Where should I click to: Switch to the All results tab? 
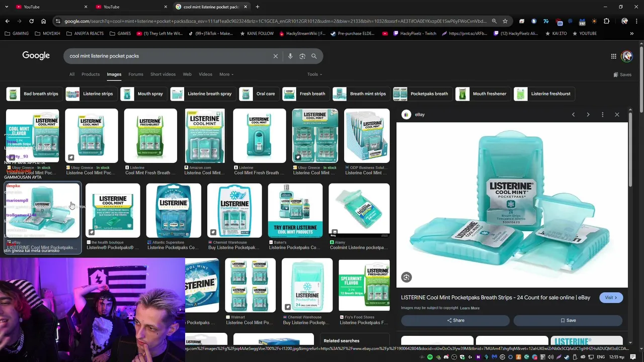(72, 74)
